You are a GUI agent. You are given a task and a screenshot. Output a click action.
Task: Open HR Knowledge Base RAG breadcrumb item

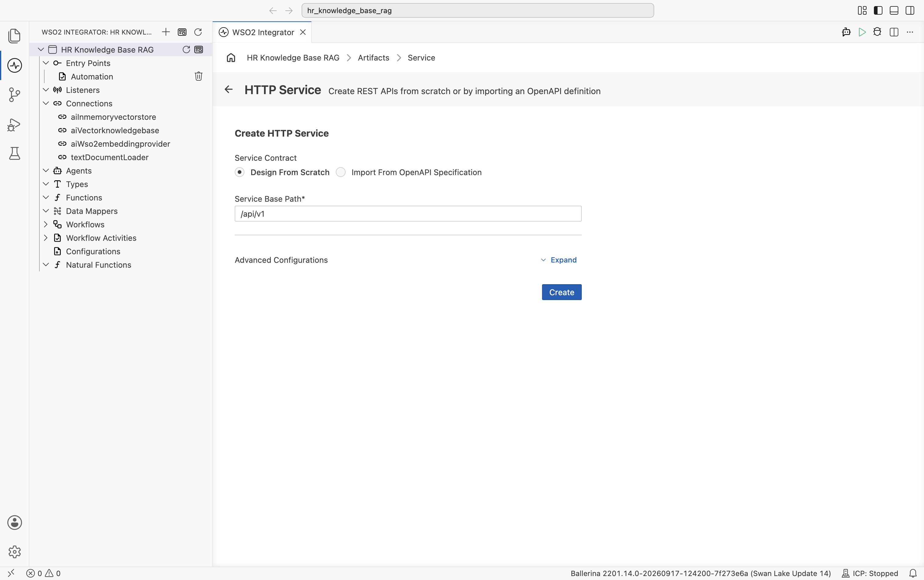[293, 57]
